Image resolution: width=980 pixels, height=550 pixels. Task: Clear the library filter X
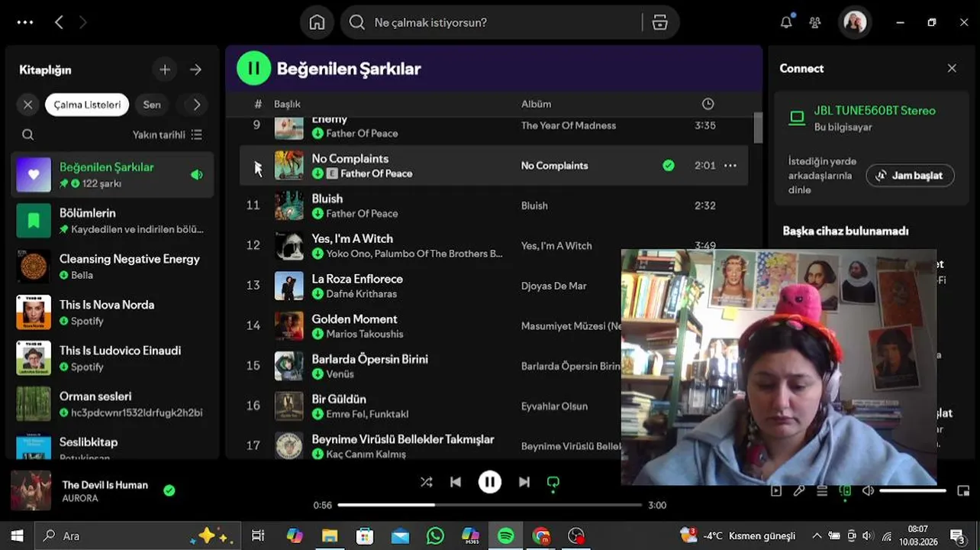(x=27, y=105)
